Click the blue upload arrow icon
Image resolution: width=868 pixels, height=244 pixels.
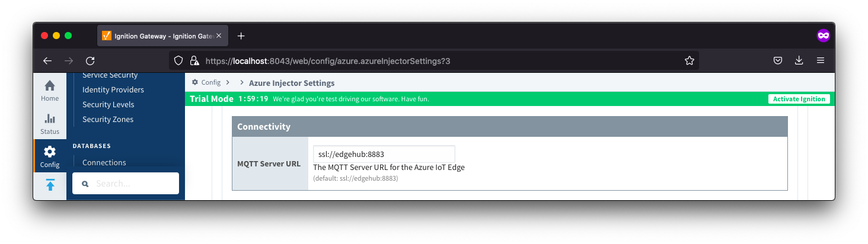[50, 185]
